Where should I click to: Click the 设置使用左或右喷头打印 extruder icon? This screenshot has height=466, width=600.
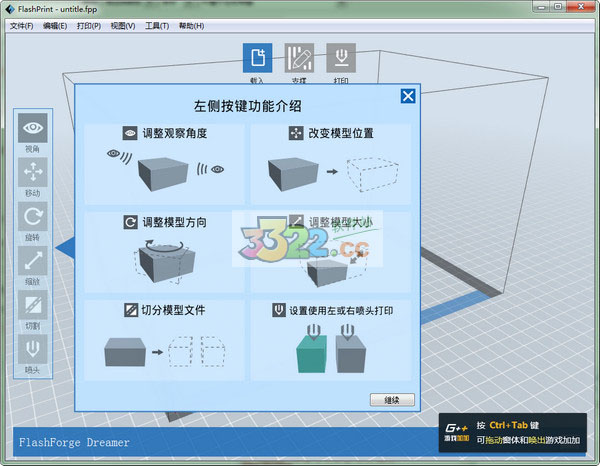[x=279, y=310]
